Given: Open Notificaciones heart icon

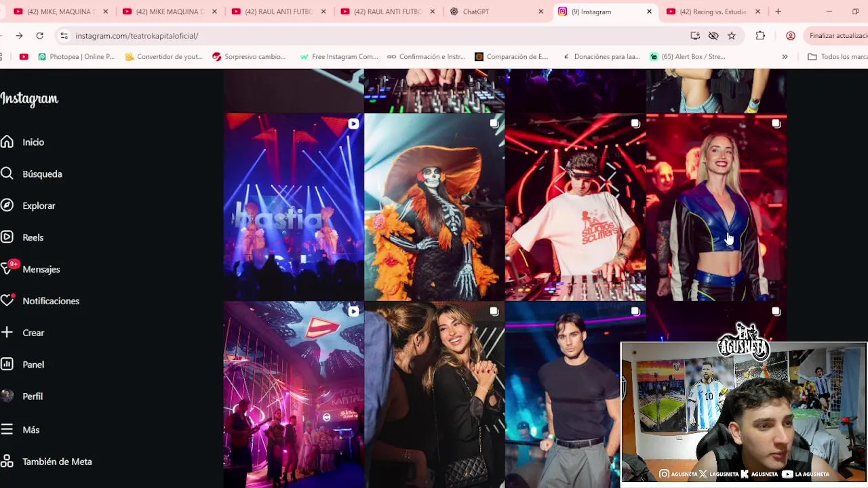Looking at the screenshot, I should click(x=7, y=300).
